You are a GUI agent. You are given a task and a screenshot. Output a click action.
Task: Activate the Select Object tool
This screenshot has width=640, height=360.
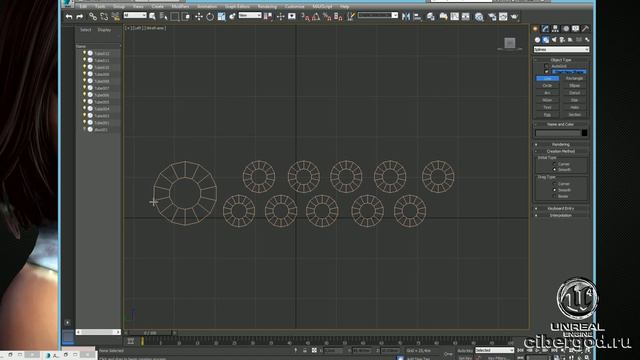pos(152,16)
